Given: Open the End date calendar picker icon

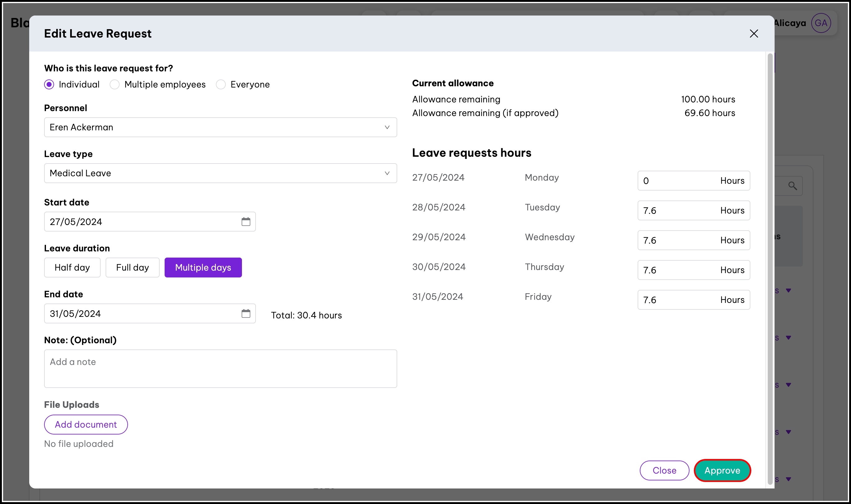Looking at the screenshot, I should pos(246,313).
